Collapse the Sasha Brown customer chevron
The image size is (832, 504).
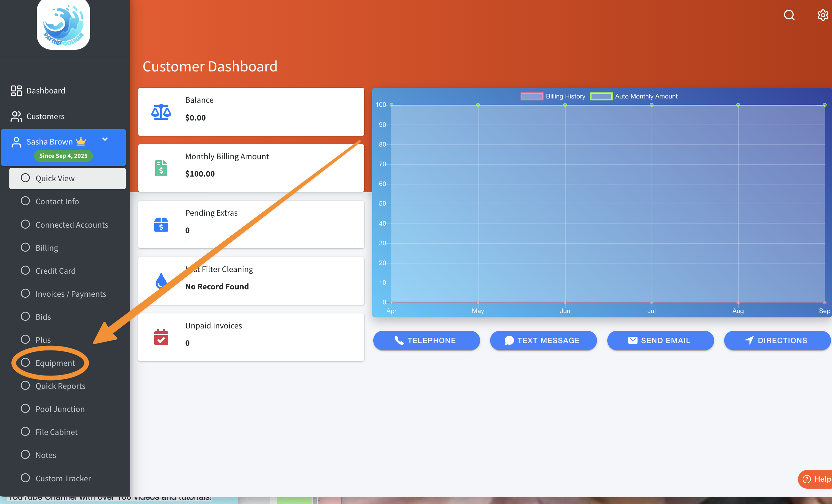pos(105,139)
